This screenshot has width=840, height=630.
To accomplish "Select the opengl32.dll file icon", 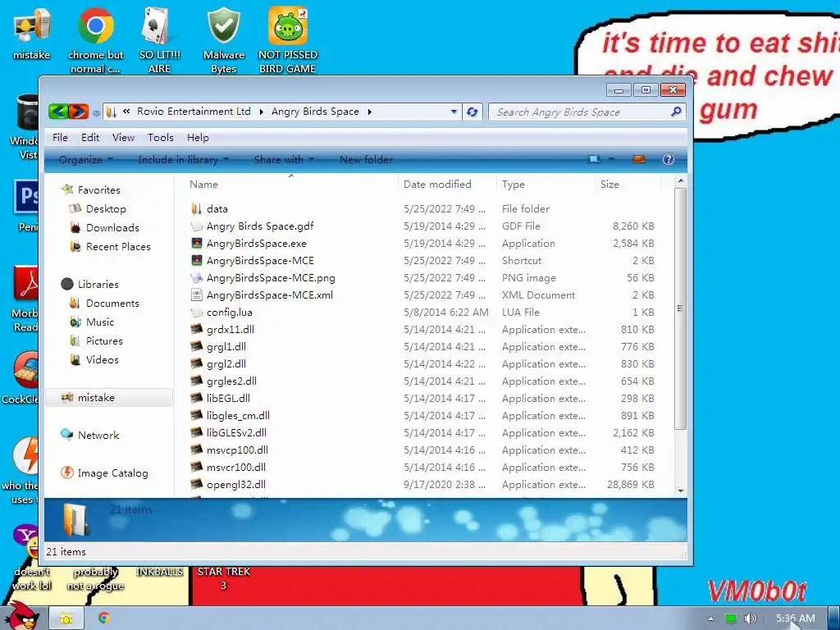I will coord(197,484).
